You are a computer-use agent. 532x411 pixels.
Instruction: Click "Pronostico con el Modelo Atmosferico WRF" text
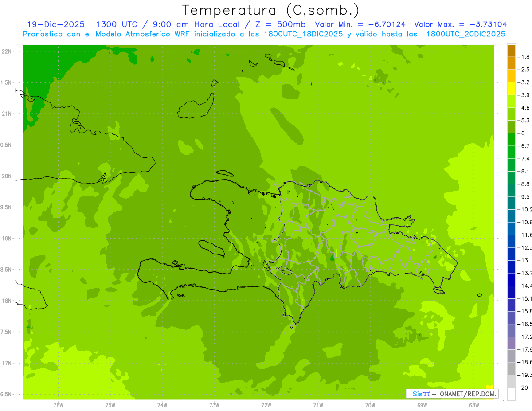coord(106,34)
